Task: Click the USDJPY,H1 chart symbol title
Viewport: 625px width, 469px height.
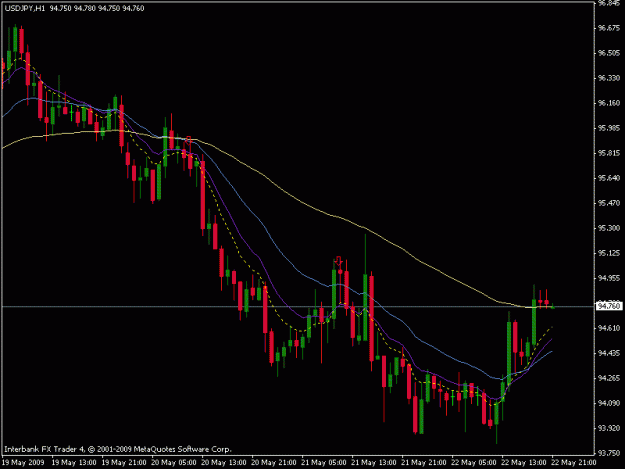Action: [x=25, y=8]
